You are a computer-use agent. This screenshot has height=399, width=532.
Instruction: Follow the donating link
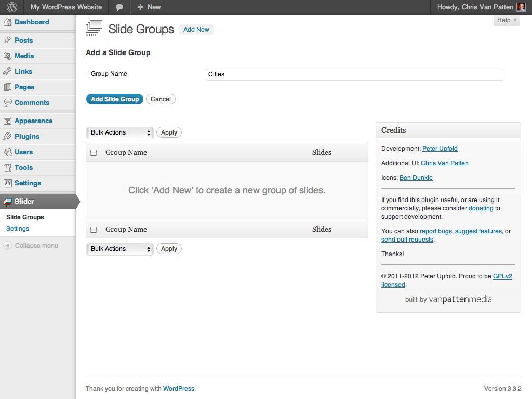coord(481,208)
